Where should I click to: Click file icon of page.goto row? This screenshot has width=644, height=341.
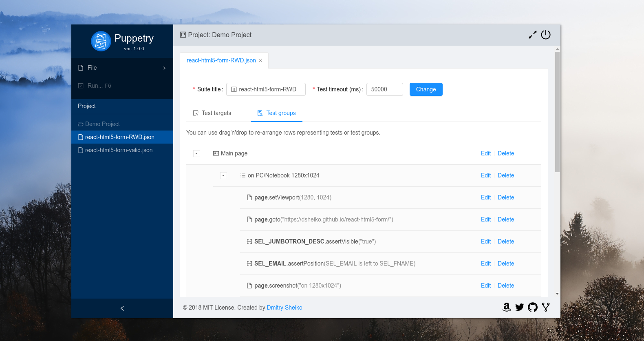point(249,219)
